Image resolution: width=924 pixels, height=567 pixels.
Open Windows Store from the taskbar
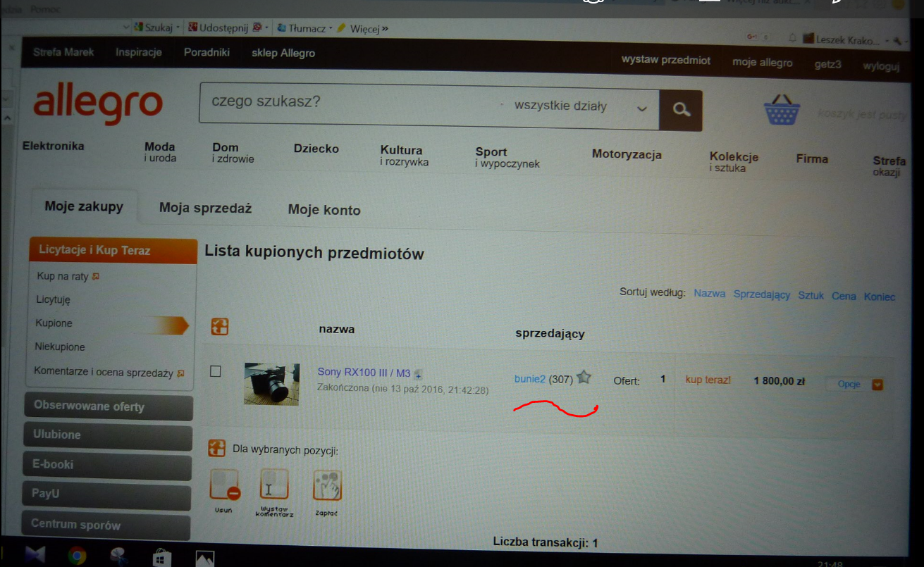pyautogui.click(x=162, y=558)
